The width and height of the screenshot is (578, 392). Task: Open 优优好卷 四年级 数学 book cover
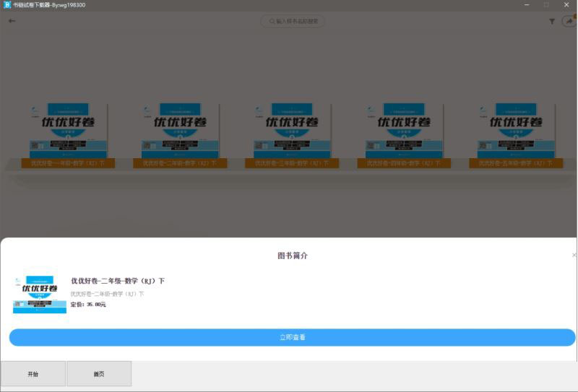(x=405, y=131)
